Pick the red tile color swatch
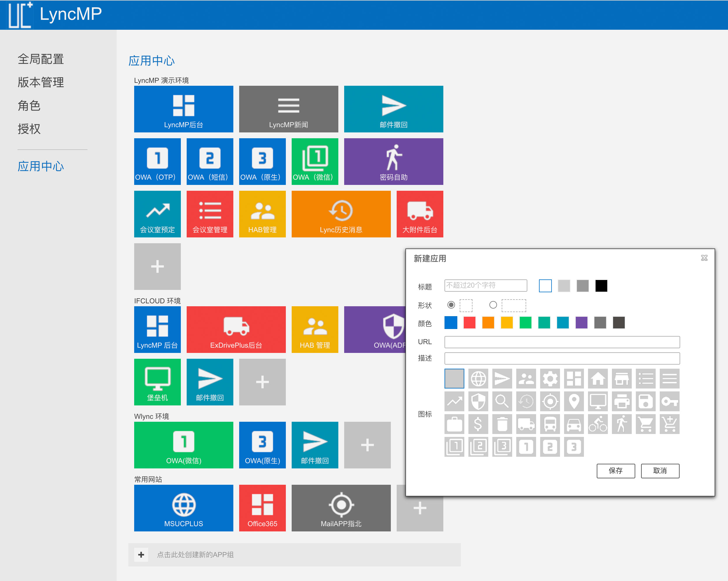The width and height of the screenshot is (728, 581). [469, 322]
